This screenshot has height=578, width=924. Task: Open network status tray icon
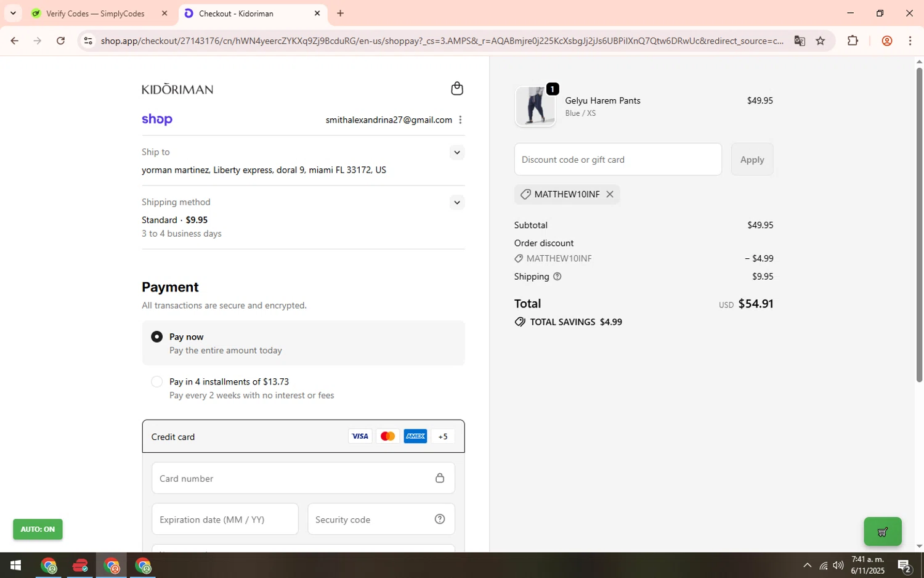[823, 565]
